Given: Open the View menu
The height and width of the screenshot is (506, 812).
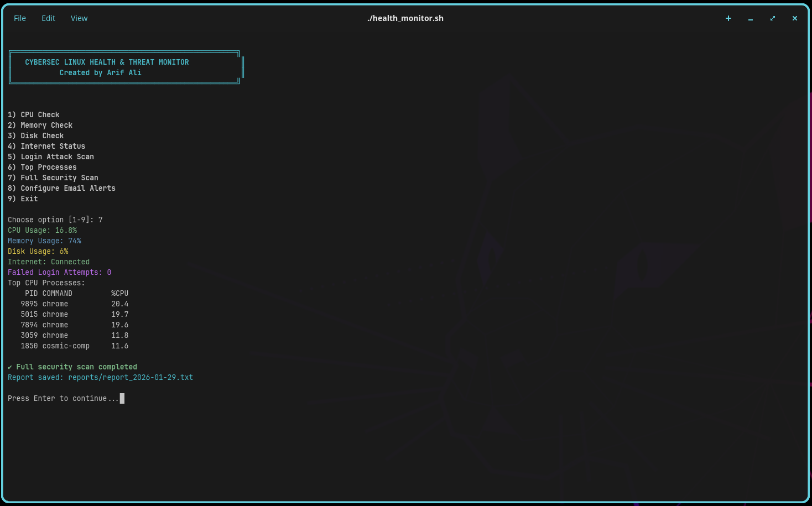Looking at the screenshot, I should 79,18.
